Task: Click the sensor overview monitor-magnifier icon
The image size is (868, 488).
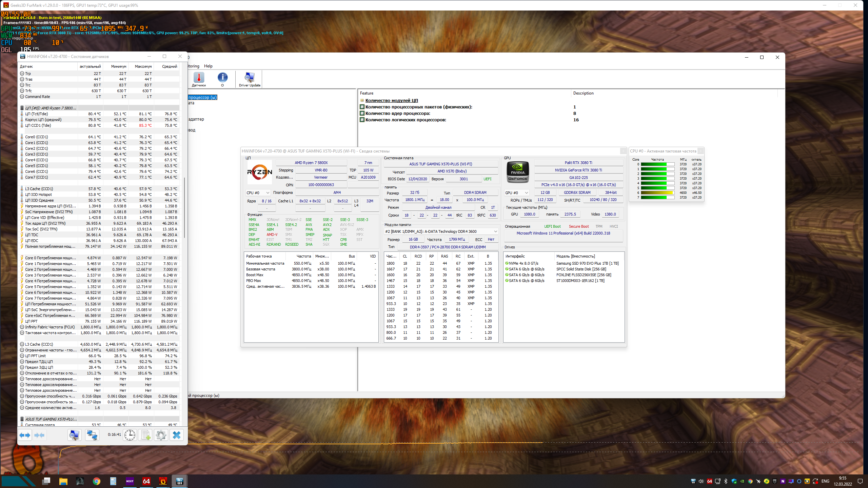Action: coord(74,435)
